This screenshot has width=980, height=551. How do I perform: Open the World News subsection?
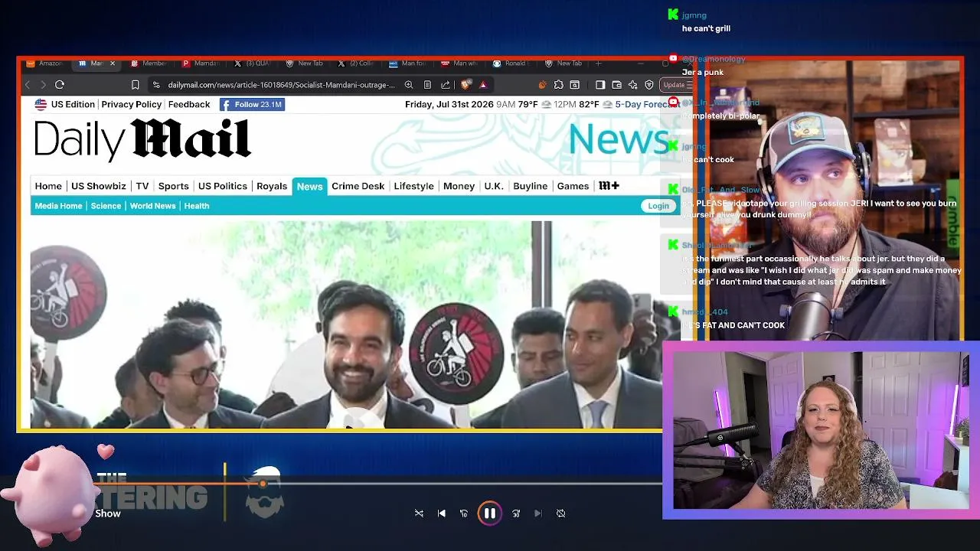click(x=153, y=206)
